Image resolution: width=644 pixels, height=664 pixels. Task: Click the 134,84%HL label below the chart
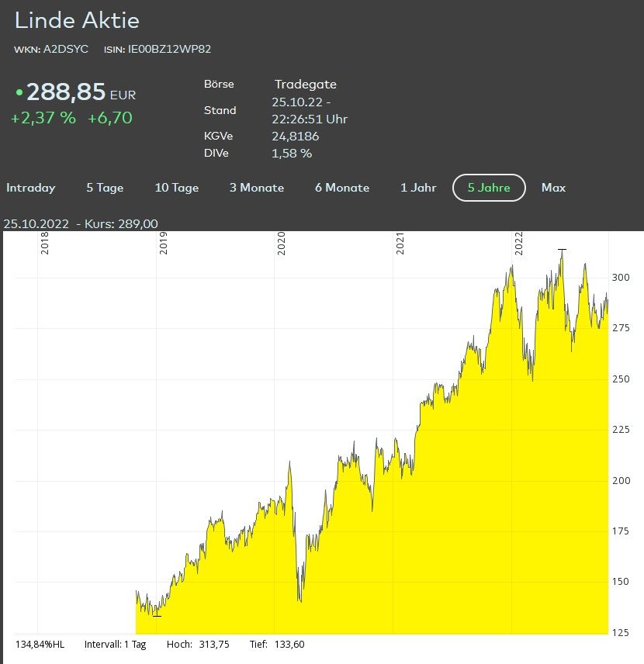click(40, 644)
